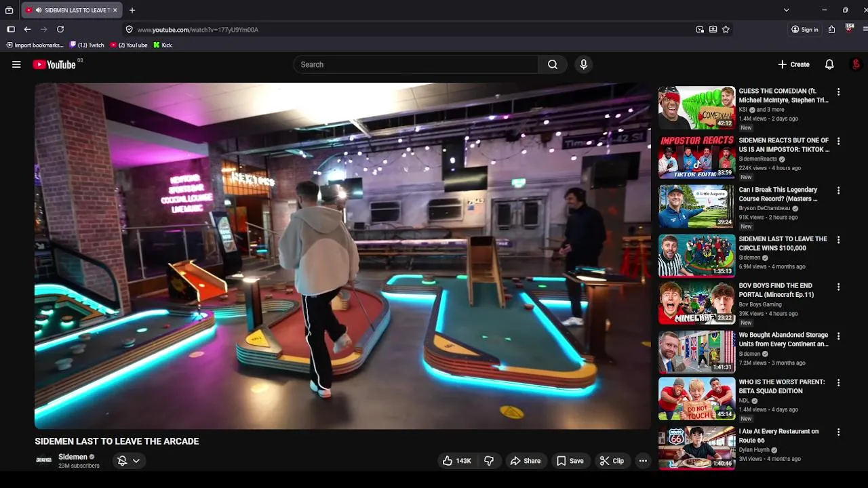Clip the video
The width and height of the screenshot is (868, 488).
(x=612, y=461)
